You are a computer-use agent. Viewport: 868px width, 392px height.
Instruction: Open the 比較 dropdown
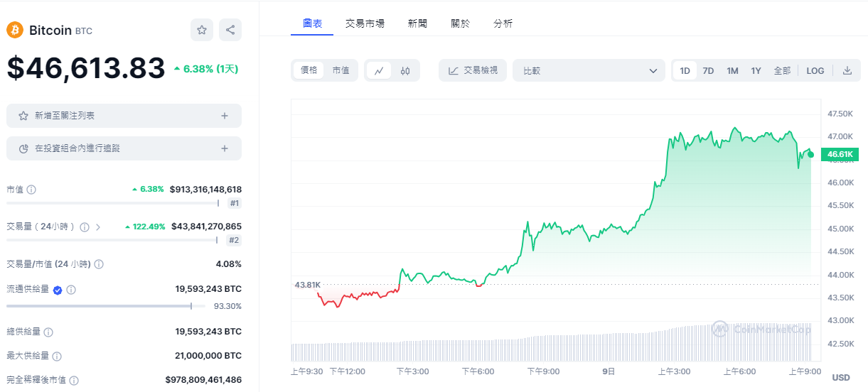tap(589, 70)
